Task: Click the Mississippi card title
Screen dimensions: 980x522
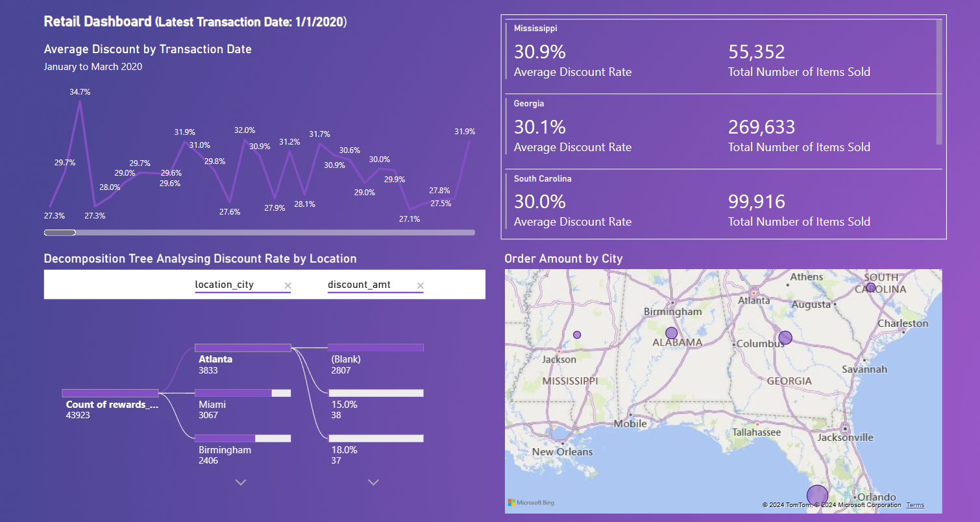Action: coord(535,29)
